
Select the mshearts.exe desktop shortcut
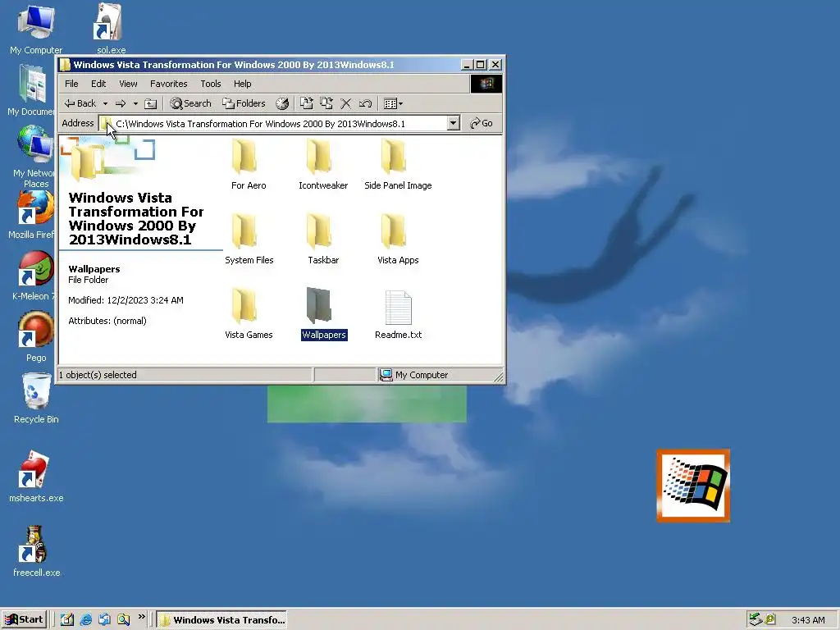coord(36,477)
